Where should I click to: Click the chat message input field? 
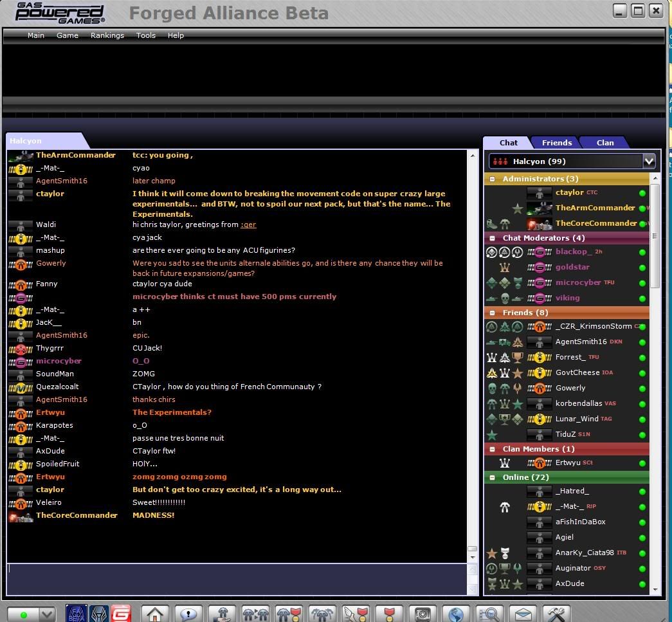click(238, 579)
